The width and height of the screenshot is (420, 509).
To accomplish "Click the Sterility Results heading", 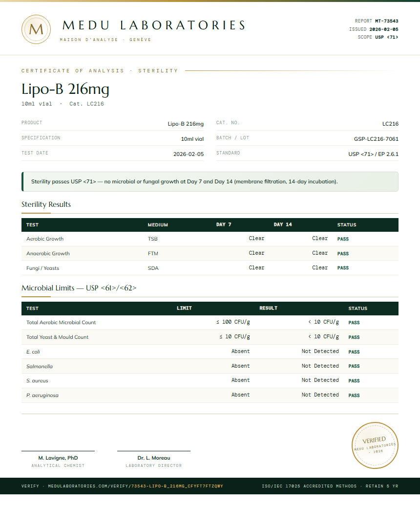I will point(46,204).
